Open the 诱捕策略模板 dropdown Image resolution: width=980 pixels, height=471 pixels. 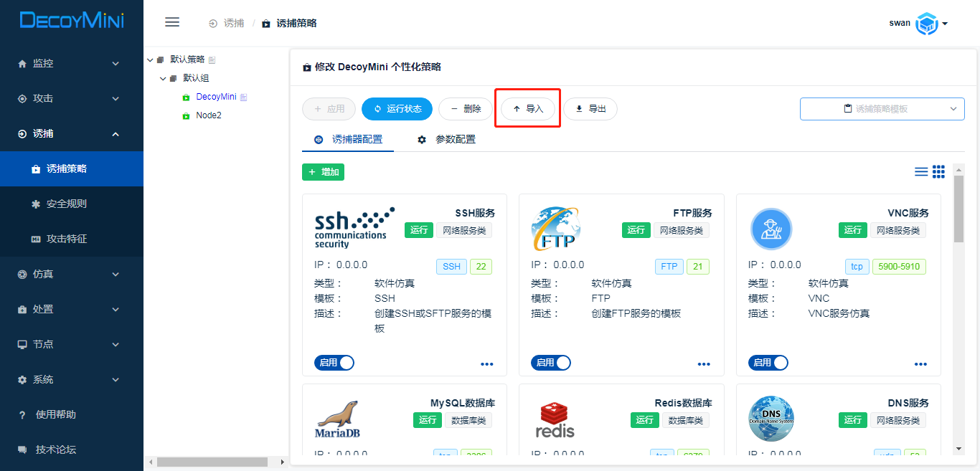pyautogui.click(x=882, y=109)
